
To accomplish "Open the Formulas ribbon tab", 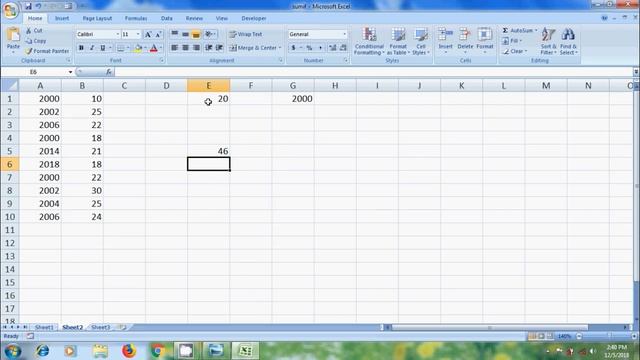I will pyautogui.click(x=136, y=18).
